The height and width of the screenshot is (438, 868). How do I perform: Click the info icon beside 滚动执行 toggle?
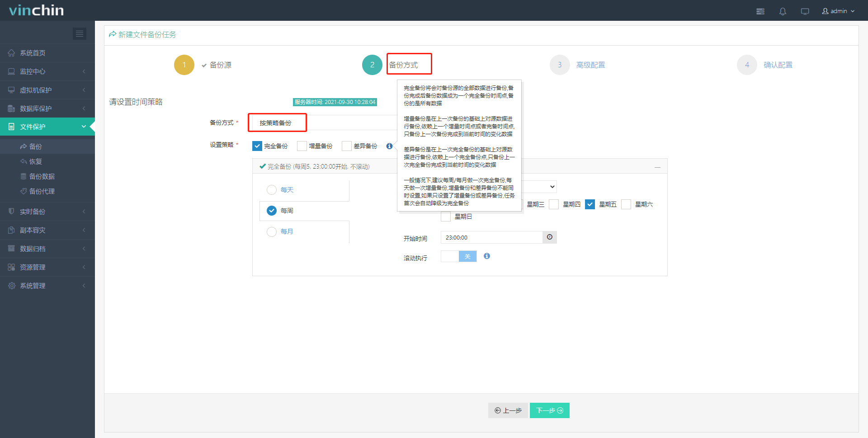(x=487, y=256)
